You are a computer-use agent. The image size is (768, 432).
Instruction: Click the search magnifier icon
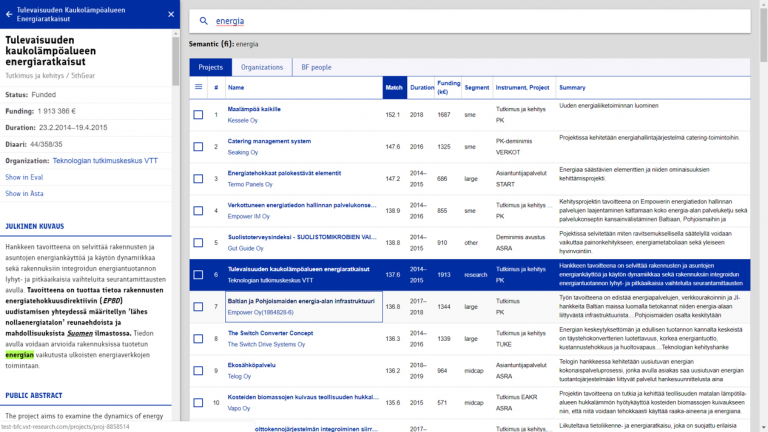[x=203, y=21]
